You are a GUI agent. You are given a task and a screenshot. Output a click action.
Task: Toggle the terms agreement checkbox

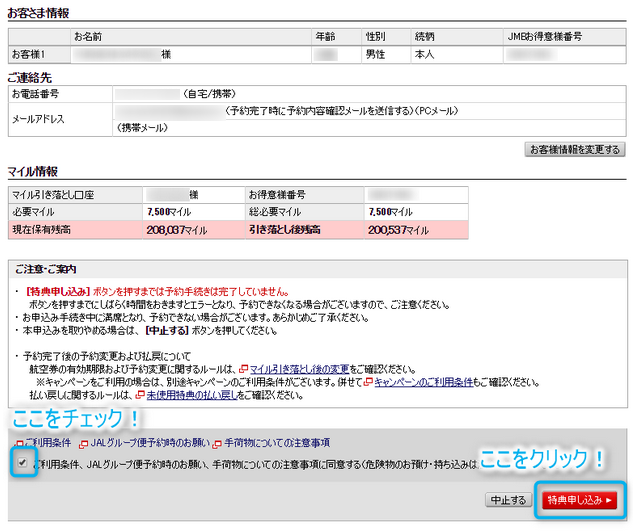coord(22,463)
